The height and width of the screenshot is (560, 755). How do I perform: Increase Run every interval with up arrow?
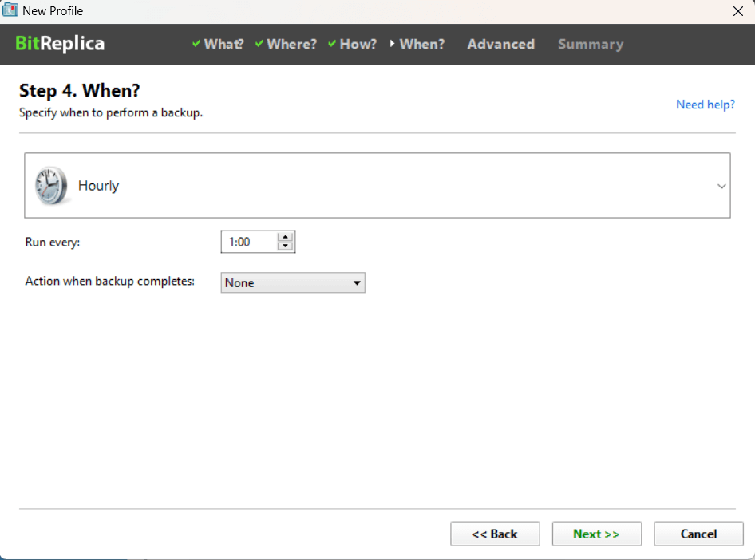[285, 237]
